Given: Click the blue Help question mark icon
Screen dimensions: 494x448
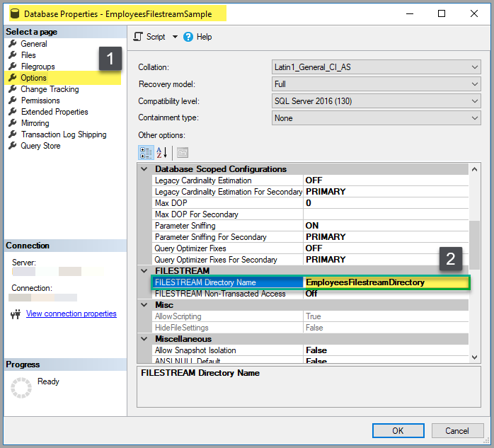Looking at the screenshot, I should coord(188,37).
